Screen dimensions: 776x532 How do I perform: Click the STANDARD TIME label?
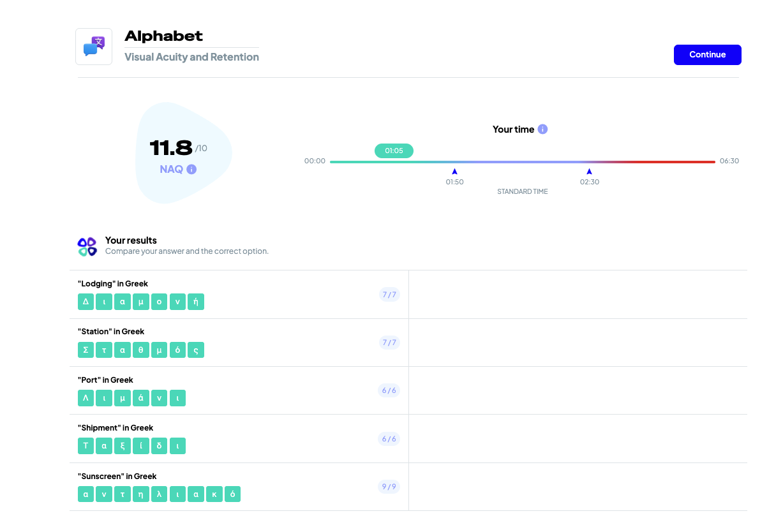(x=523, y=191)
